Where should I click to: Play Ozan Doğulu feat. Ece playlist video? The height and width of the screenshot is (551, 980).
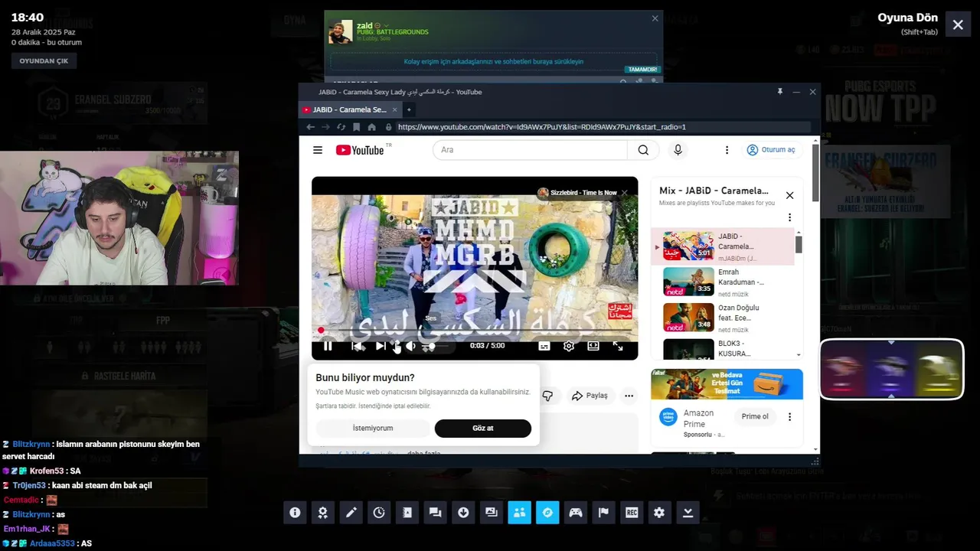point(722,318)
